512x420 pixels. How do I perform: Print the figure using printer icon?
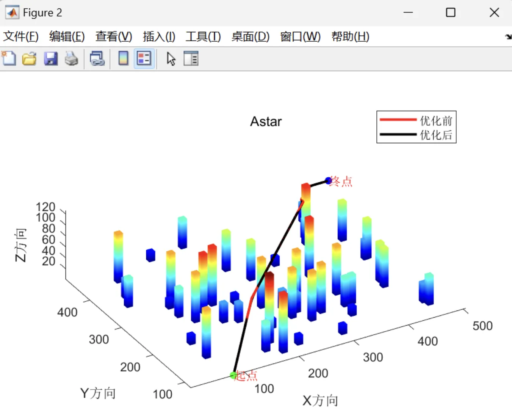click(71, 59)
